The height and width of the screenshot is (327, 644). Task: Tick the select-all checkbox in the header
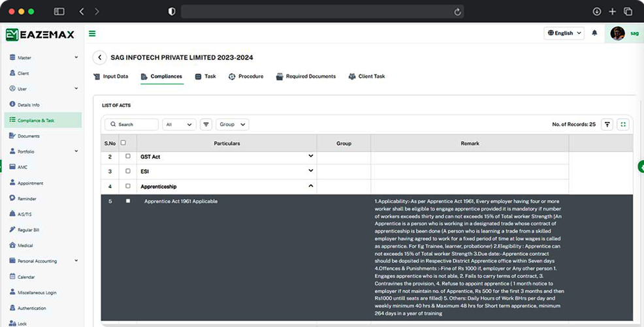pyautogui.click(x=123, y=143)
